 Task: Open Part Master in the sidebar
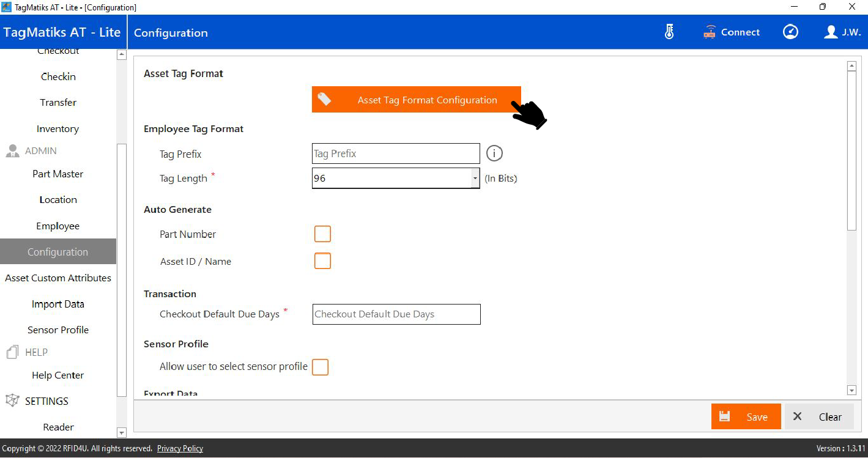click(57, 174)
